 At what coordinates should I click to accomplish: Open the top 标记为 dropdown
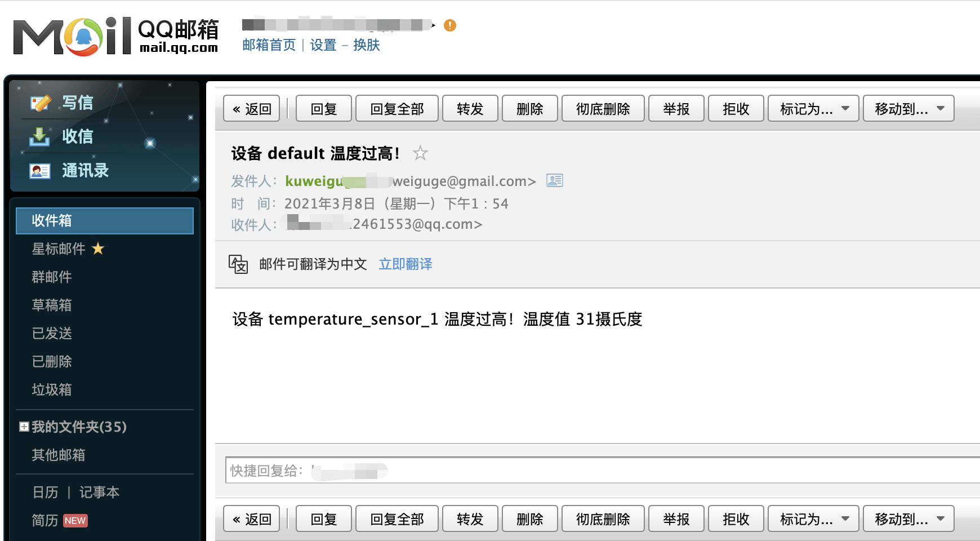click(x=813, y=109)
